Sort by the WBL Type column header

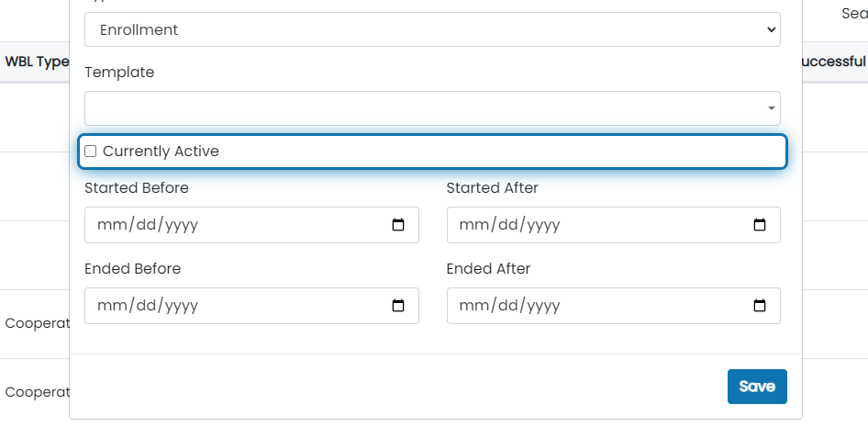37,62
